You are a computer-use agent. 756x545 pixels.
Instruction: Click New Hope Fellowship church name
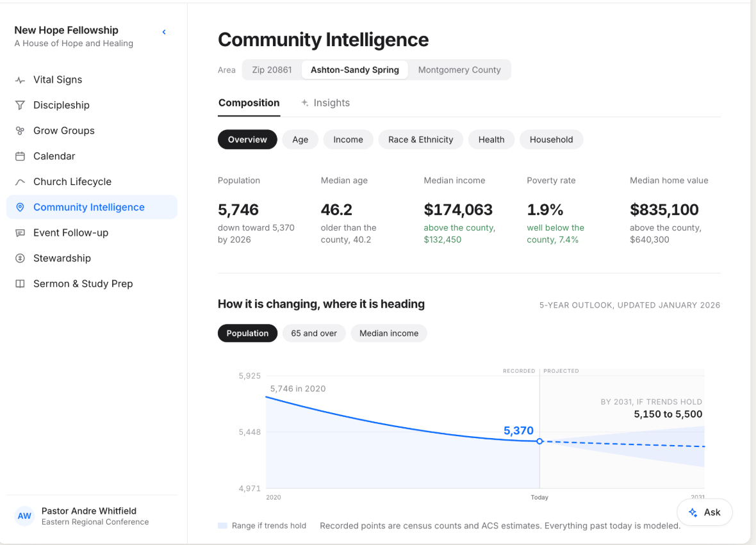coord(66,30)
